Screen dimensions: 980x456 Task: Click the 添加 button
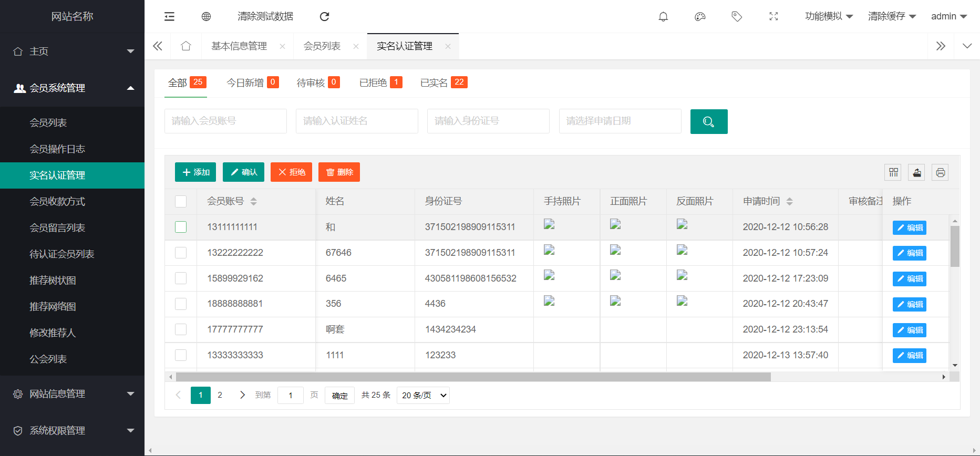pos(195,172)
